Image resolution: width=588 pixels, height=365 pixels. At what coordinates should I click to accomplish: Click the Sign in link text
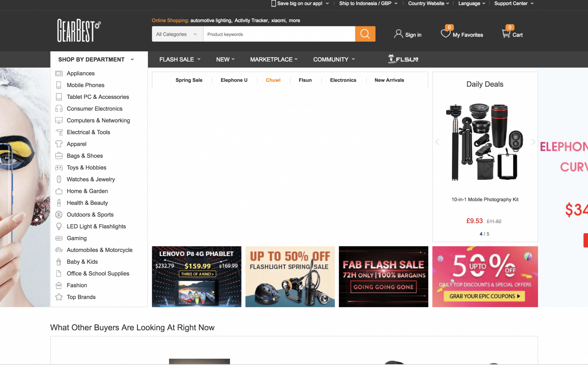[413, 35]
